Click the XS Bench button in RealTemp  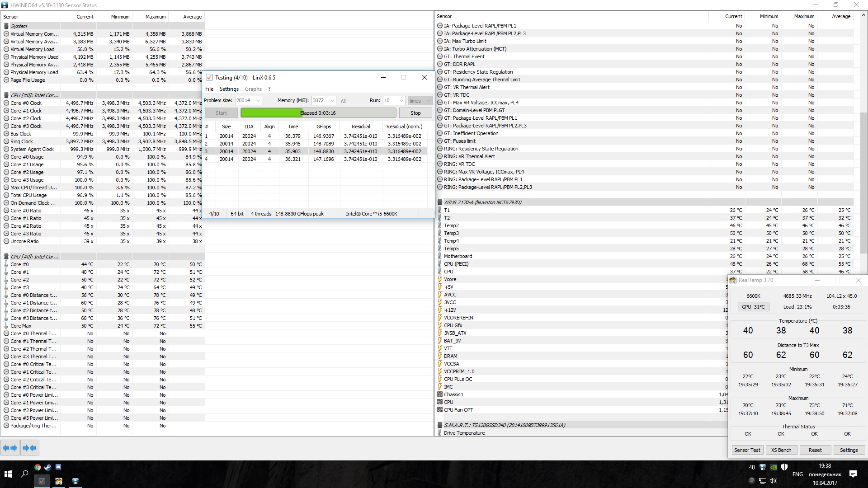click(781, 450)
